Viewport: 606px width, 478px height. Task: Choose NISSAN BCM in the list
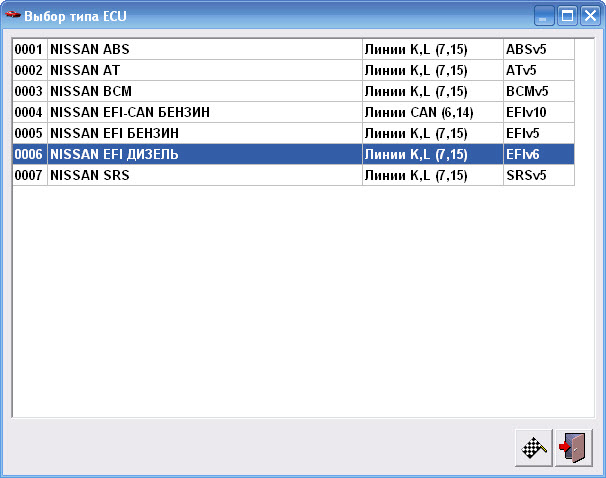[293, 91]
